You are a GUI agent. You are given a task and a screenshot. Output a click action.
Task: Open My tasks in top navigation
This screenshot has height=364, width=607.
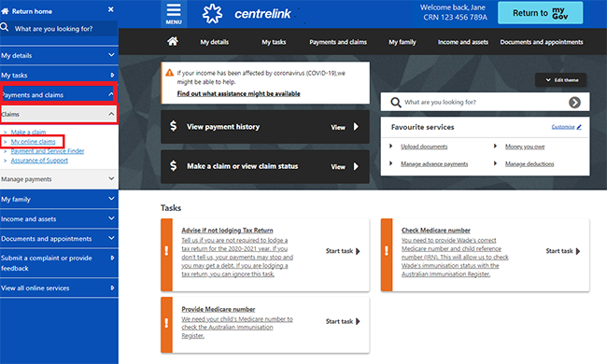tap(274, 42)
